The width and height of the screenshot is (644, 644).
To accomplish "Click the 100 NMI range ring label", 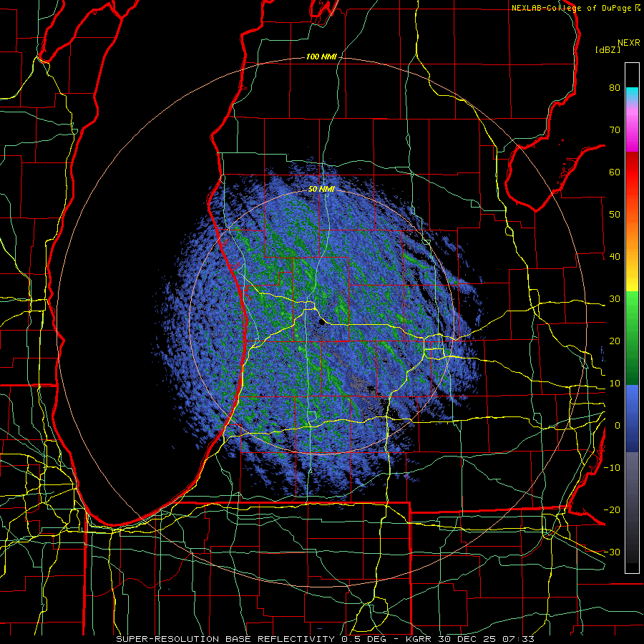I will 321,57.
